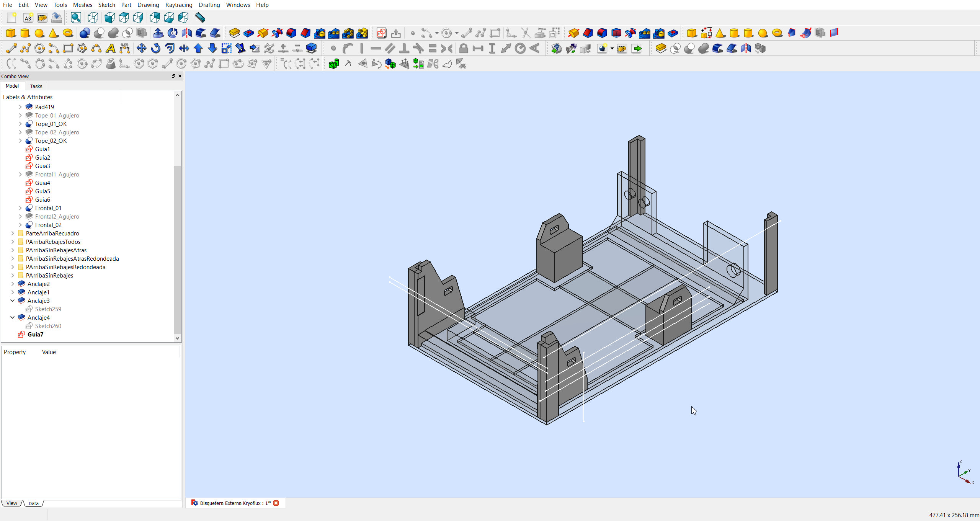This screenshot has width=980, height=521.
Task: Collapse the Anclaje4 node
Action: pyautogui.click(x=13, y=317)
